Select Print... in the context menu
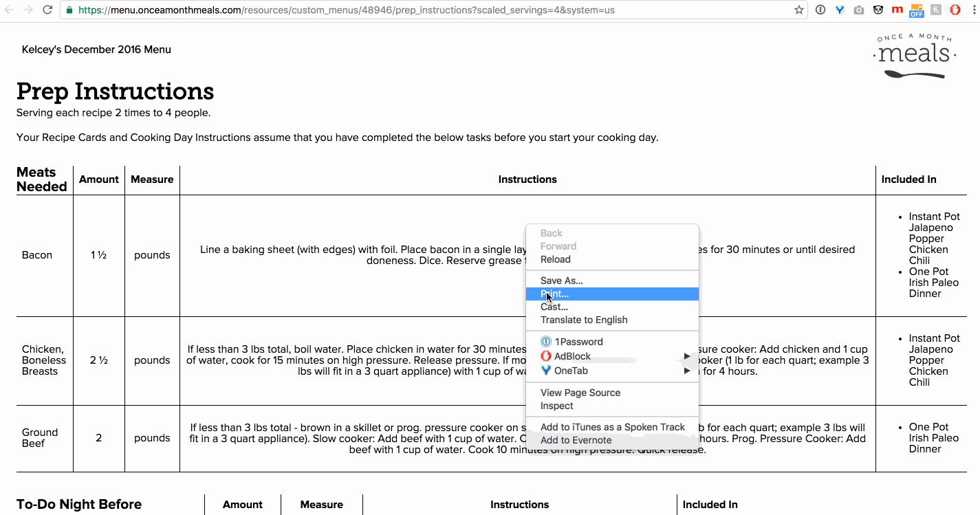This screenshot has height=515, width=980. pos(612,294)
